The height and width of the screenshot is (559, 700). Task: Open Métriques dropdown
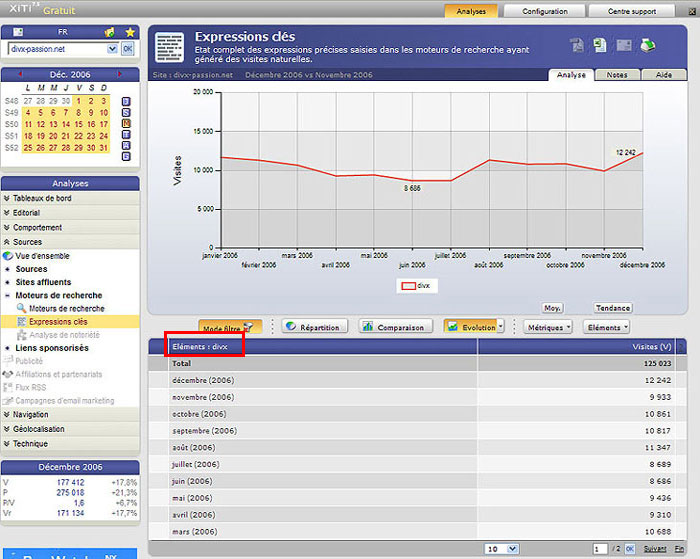pos(548,327)
